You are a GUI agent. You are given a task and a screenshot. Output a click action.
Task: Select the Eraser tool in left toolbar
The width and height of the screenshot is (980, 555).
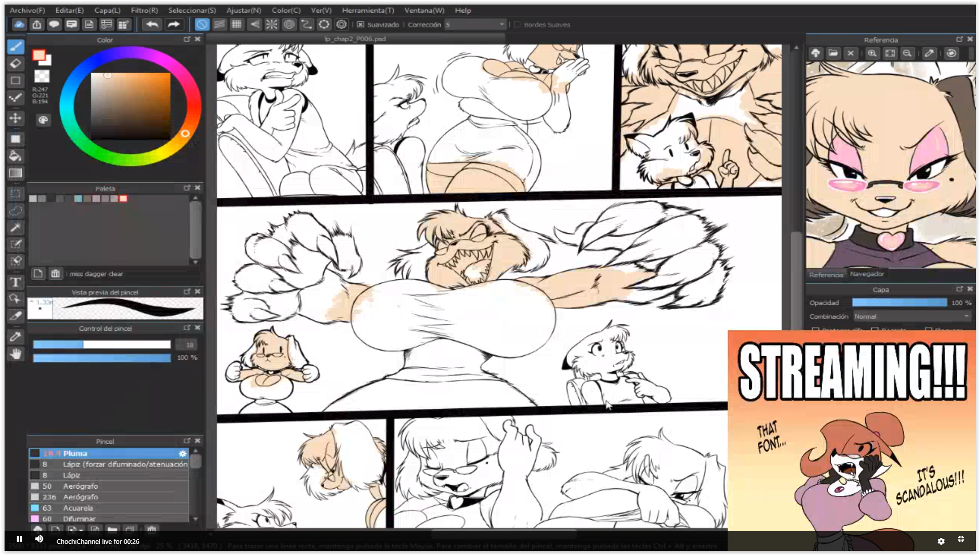point(15,63)
